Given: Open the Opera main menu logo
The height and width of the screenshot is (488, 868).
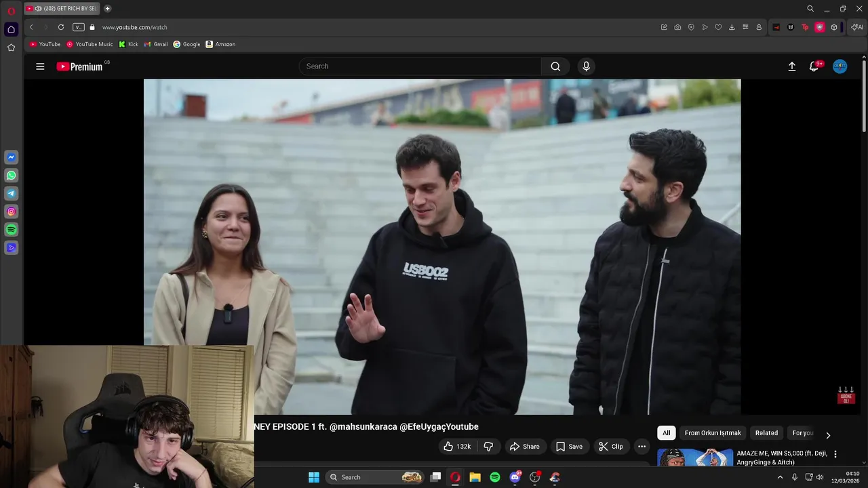Looking at the screenshot, I should click(11, 11).
